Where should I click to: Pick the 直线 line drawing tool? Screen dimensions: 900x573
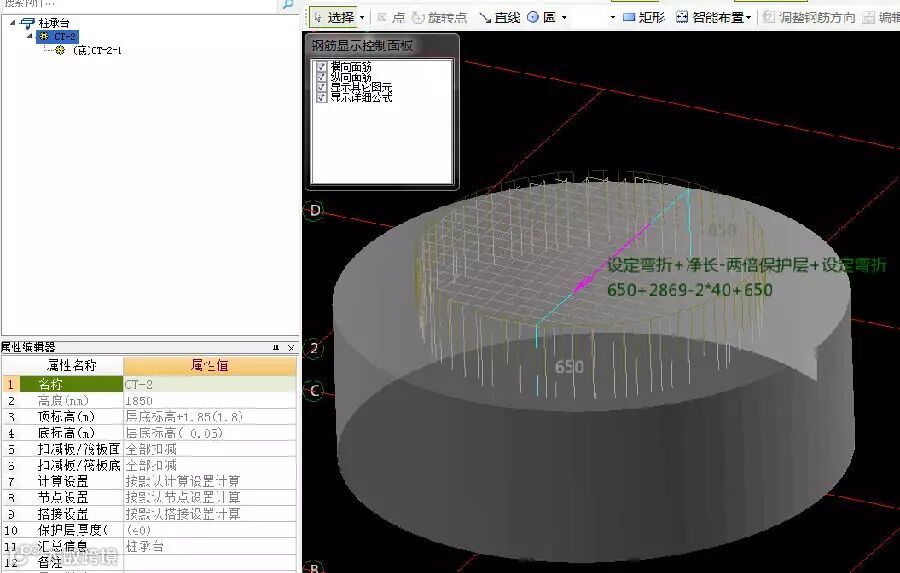tap(500, 17)
